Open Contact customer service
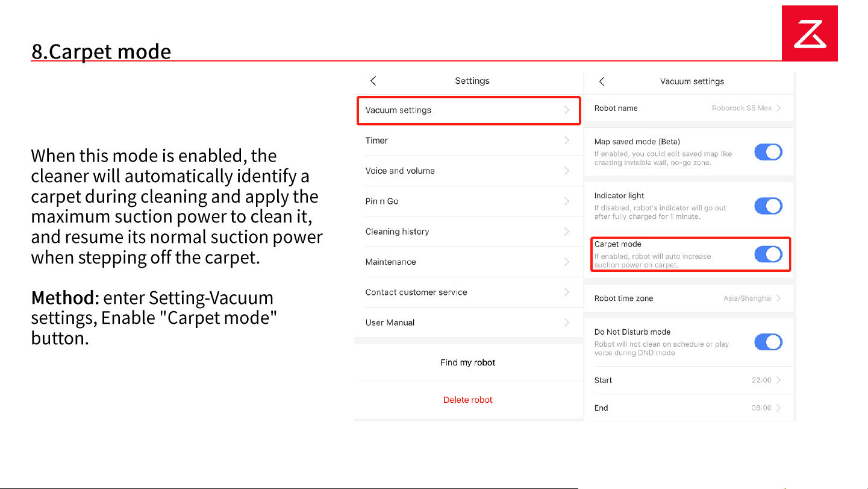This screenshot has height=489, width=868. 469,292
